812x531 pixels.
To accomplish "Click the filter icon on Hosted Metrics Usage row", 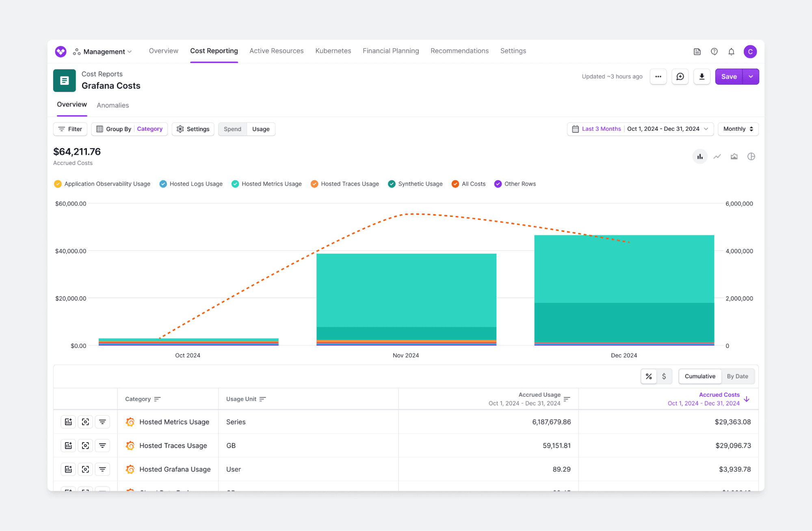I will [102, 422].
